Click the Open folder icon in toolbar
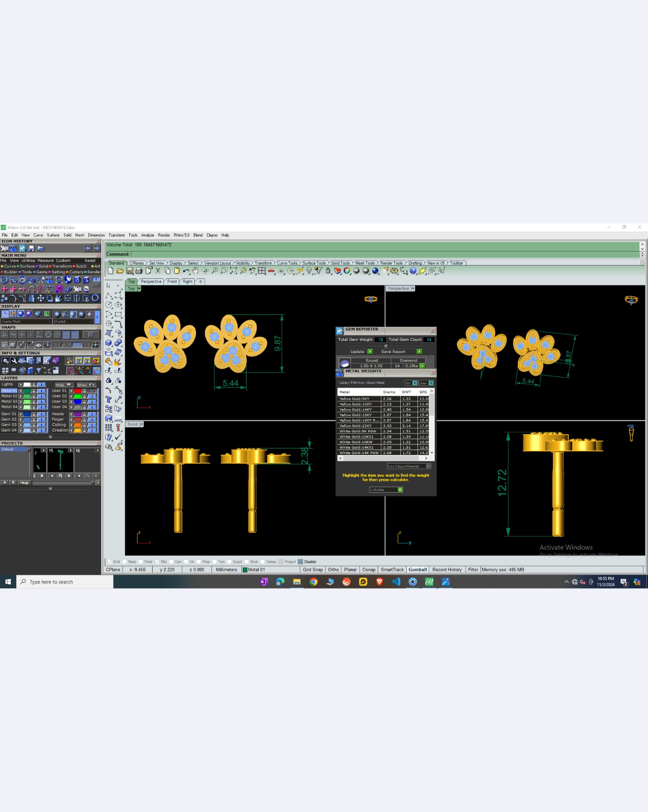This screenshot has width=648, height=812. [120, 271]
